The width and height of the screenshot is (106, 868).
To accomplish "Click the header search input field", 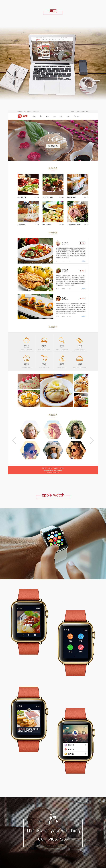I will coord(81,116).
